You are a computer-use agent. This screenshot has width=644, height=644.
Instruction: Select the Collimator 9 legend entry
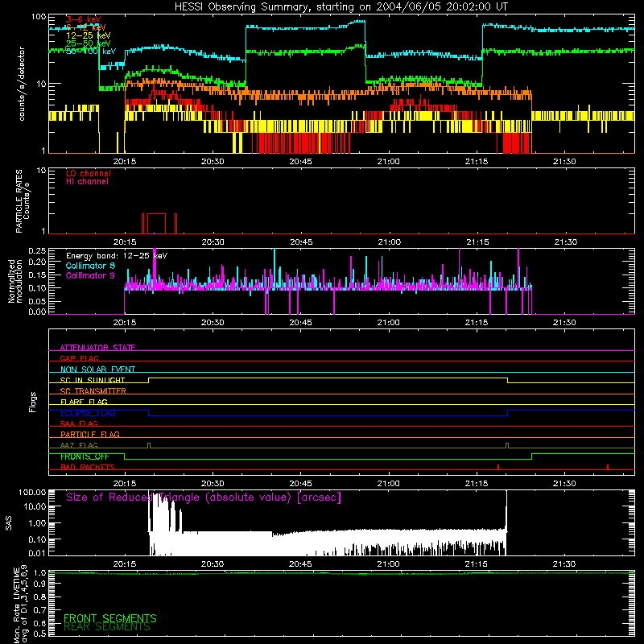(x=90, y=275)
